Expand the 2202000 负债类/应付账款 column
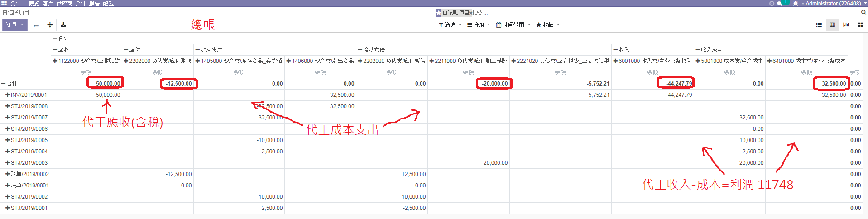 pos(158,61)
